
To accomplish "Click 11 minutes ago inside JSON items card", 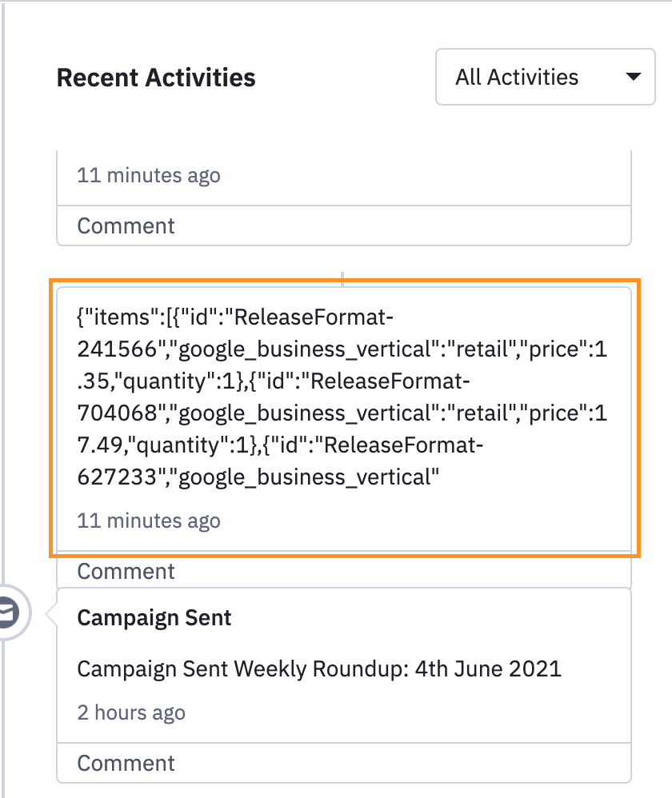I will click(x=148, y=521).
